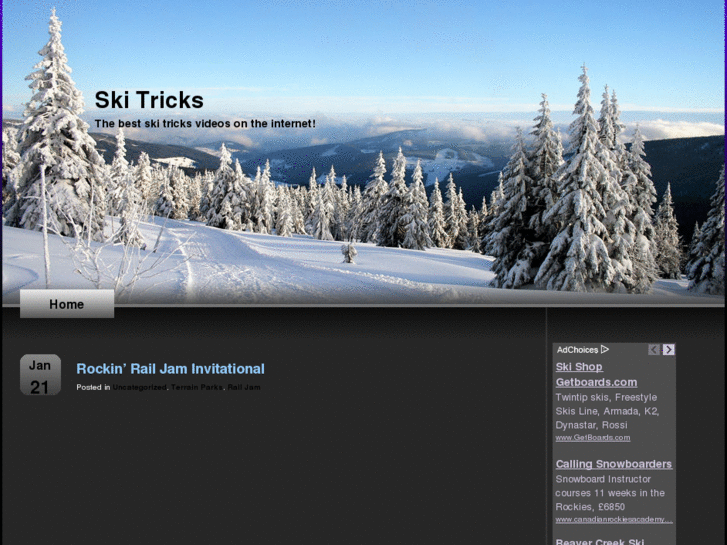The height and width of the screenshot is (545, 727).
Task: Click the AdChoices label text
Action: pyautogui.click(x=577, y=350)
